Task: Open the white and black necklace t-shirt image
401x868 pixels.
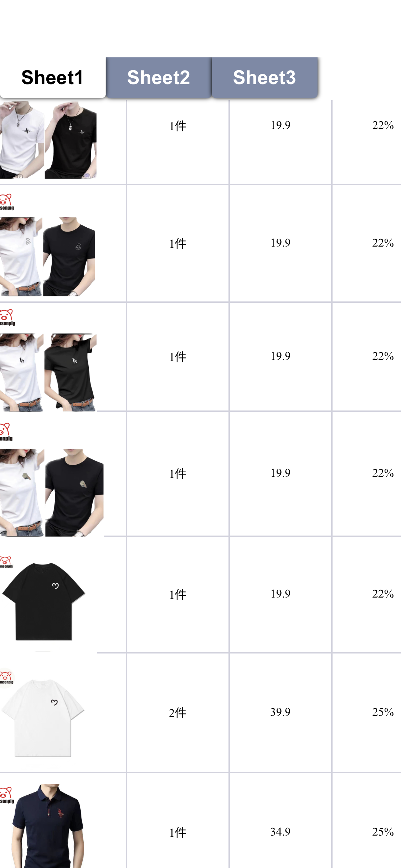Action: coord(48,140)
